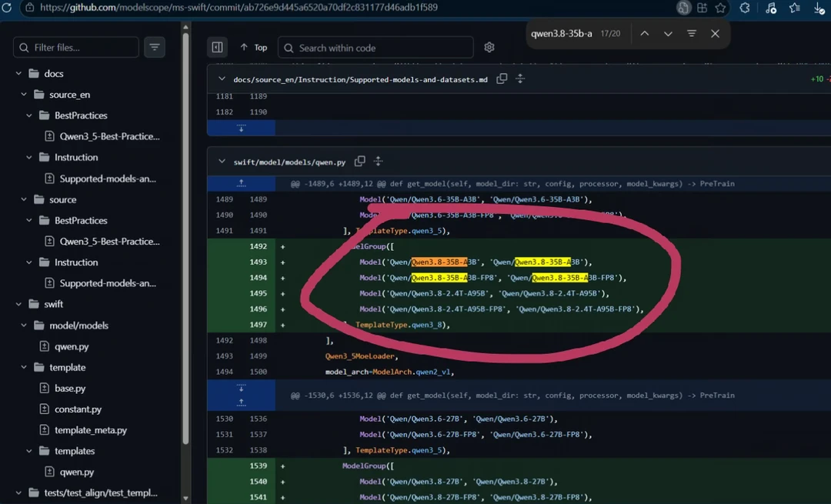Click TemplateType.qwen3_8 on line 1497
Screen dimensions: 831x504
[401, 325]
